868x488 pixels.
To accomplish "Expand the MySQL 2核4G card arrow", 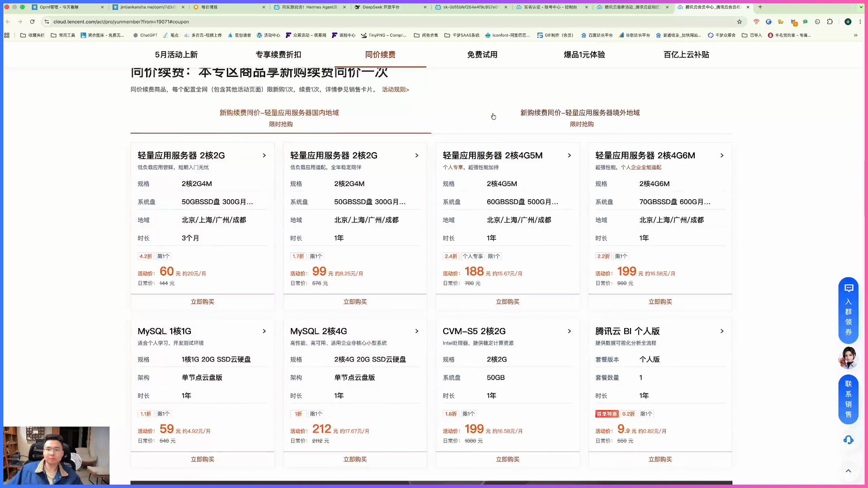I will 417,331.
